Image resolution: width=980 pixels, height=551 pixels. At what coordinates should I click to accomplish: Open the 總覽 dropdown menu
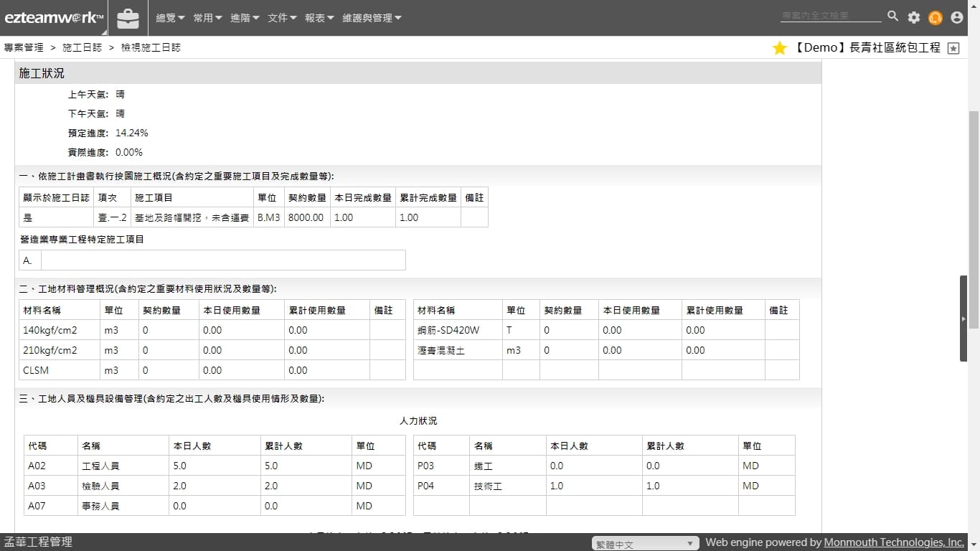click(x=170, y=18)
